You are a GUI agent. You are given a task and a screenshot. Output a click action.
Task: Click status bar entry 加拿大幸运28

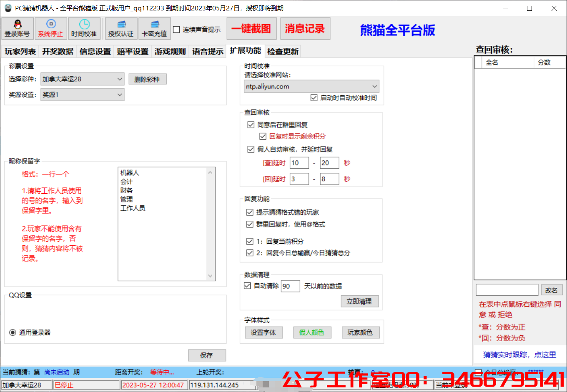[27, 385]
